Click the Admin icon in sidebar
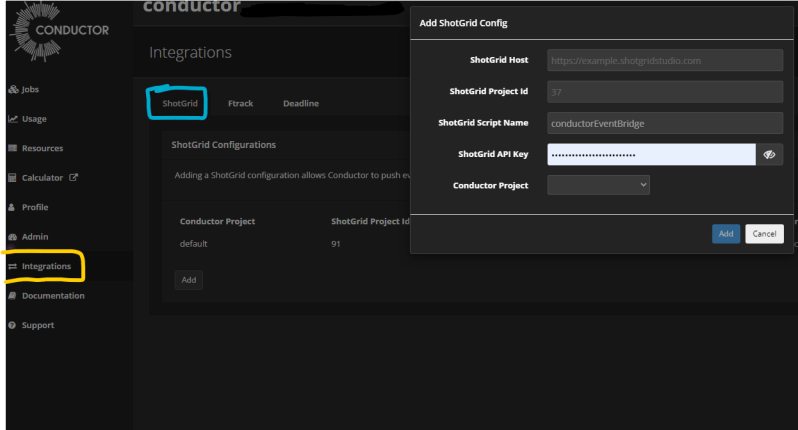The image size is (798, 430). 13,237
